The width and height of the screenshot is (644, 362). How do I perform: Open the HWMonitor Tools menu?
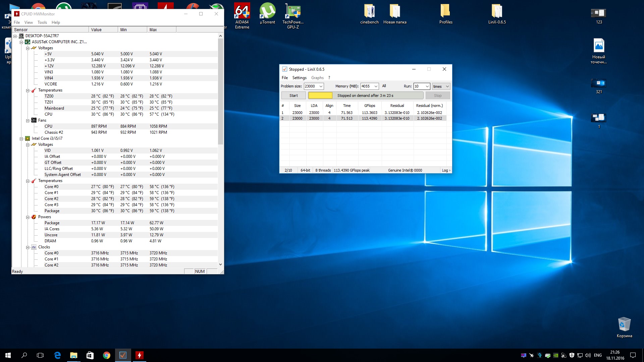coord(42,22)
